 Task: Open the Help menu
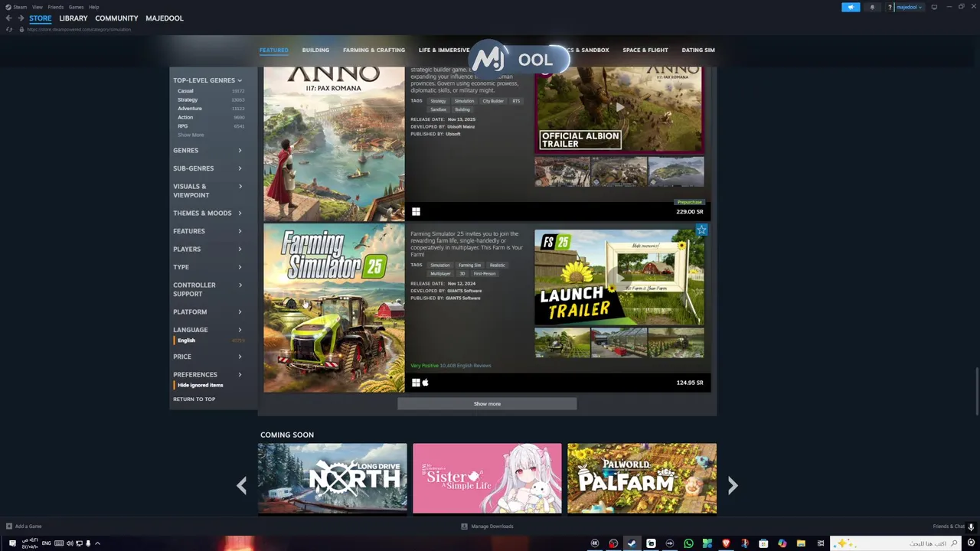tap(93, 7)
